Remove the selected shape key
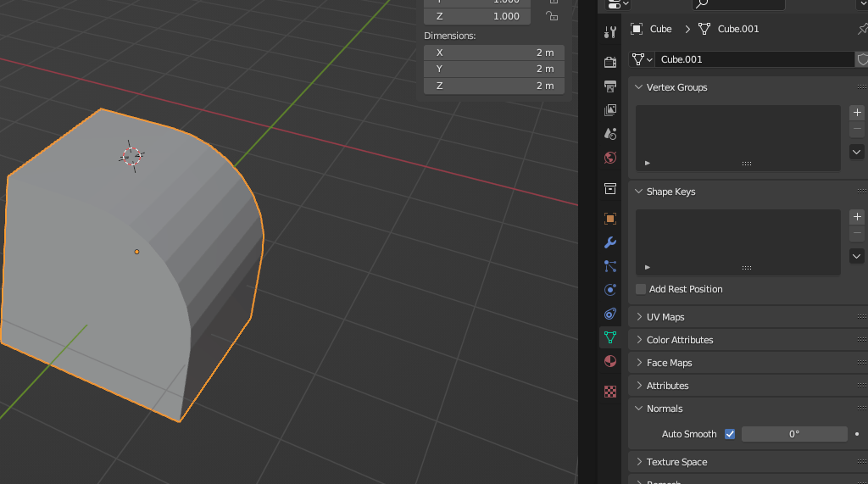The image size is (868, 484). 856,233
